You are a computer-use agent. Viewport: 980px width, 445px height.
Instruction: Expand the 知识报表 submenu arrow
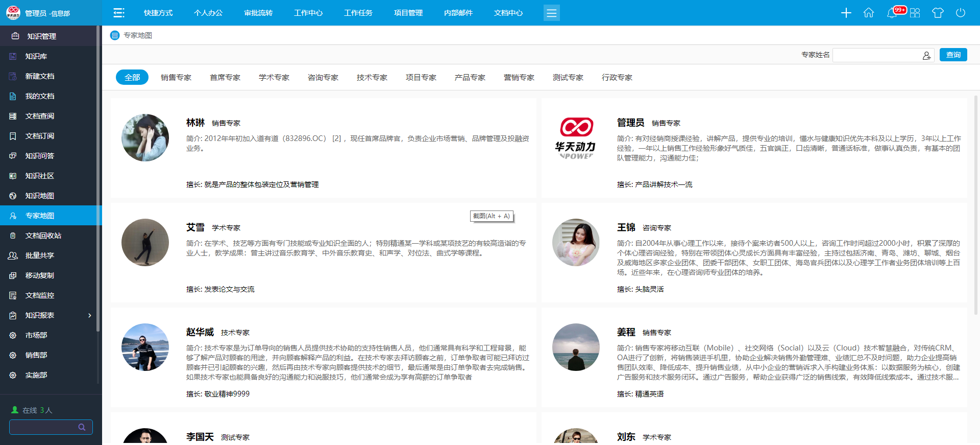coord(90,315)
